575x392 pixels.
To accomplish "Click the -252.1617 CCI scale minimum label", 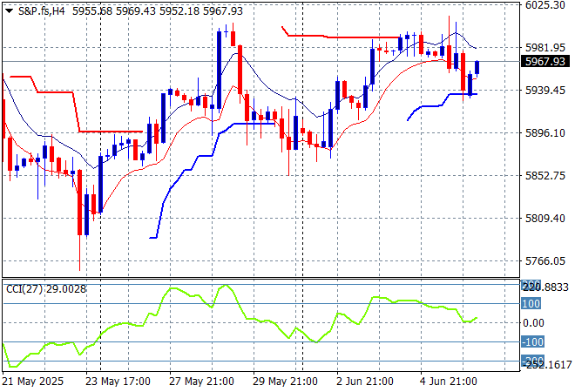I will 547,364.
